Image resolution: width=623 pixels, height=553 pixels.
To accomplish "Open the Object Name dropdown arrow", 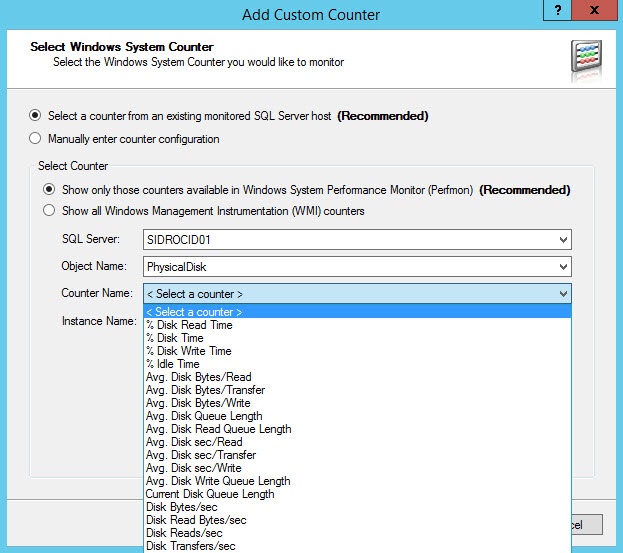I will point(563,267).
